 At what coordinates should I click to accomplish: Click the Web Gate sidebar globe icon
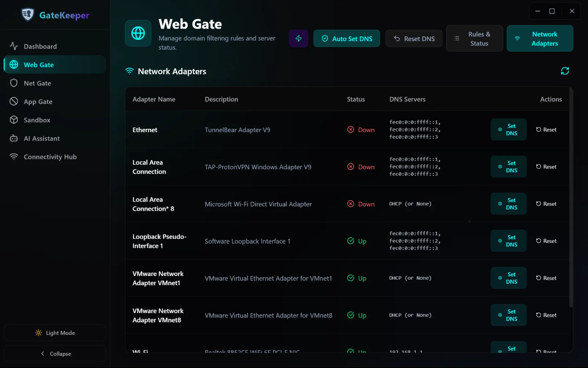coord(14,64)
